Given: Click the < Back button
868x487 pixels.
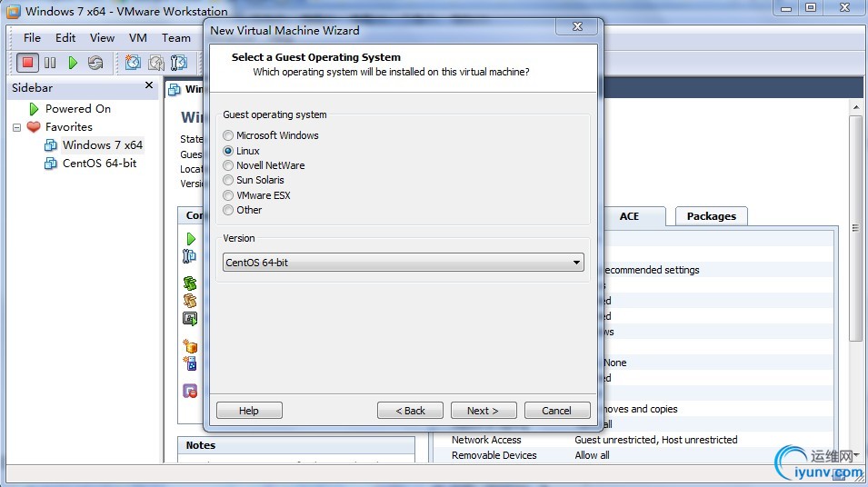Looking at the screenshot, I should click(x=410, y=411).
